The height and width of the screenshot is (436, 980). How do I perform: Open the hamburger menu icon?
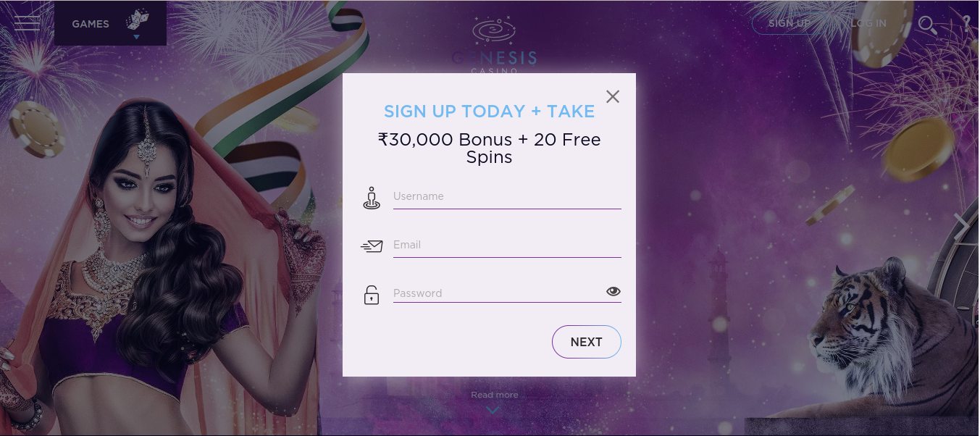(x=27, y=23)
